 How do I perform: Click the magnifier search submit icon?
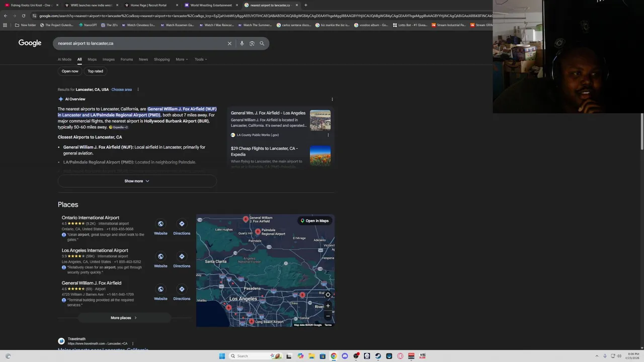[262, 43]
